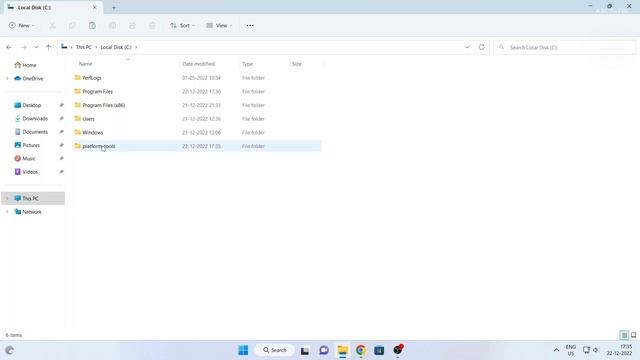Sort by Size column header
The image size is (640, 360).
pyautogui.click(x=297, y=64)
